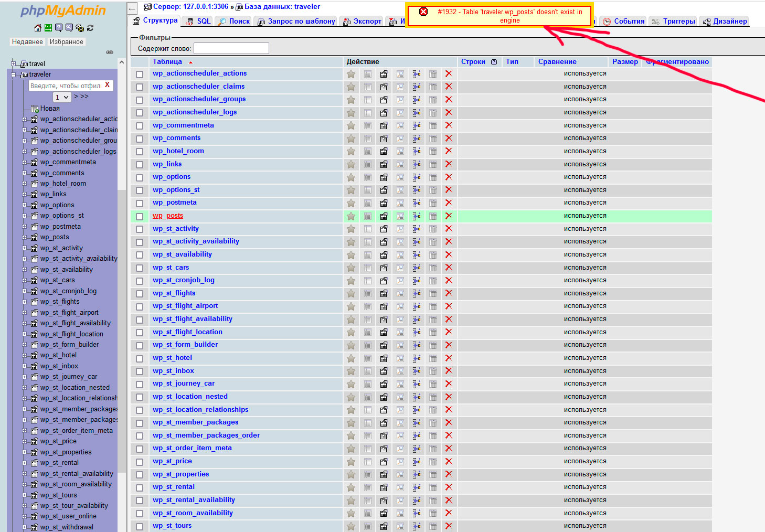Click the reload navigation panel icon
The image size is (765, 532).
(x=90, y=28)
